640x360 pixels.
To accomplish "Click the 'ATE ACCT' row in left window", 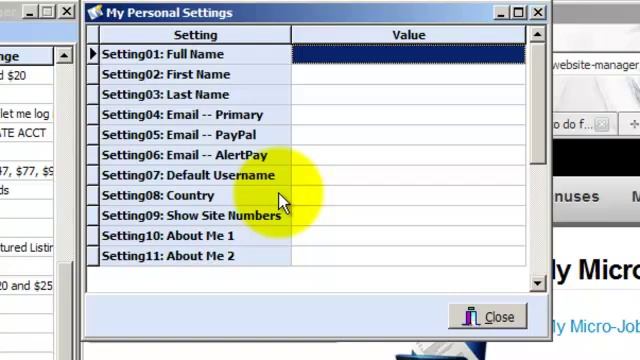I will 27,133.
